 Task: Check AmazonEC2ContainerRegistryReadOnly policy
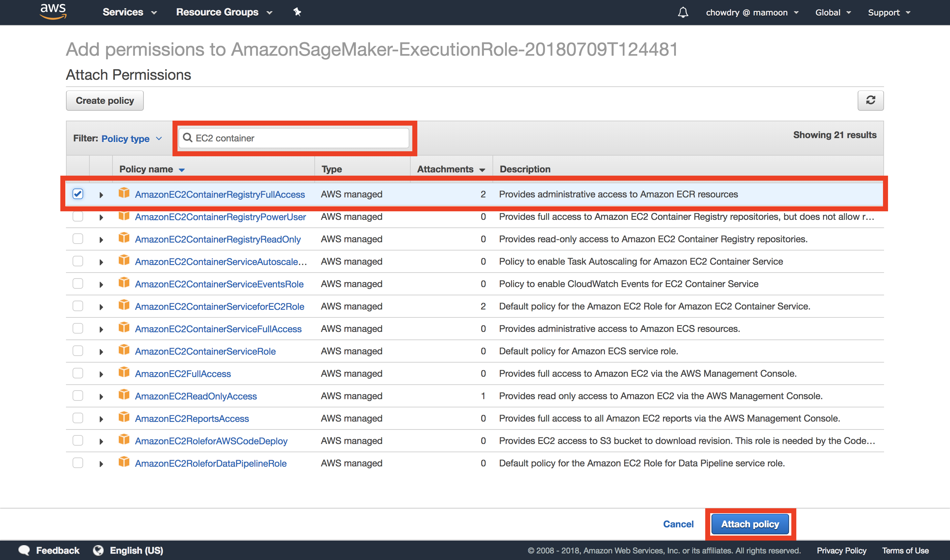tap(78, 239)
